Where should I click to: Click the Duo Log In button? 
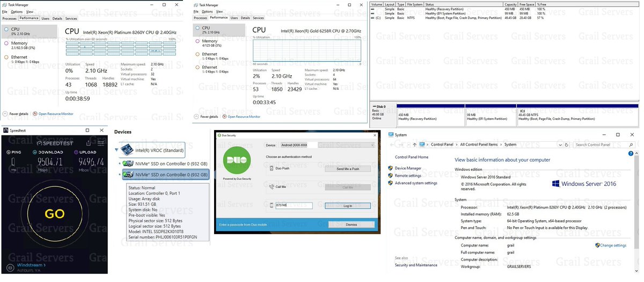click(x=347, y=205)
